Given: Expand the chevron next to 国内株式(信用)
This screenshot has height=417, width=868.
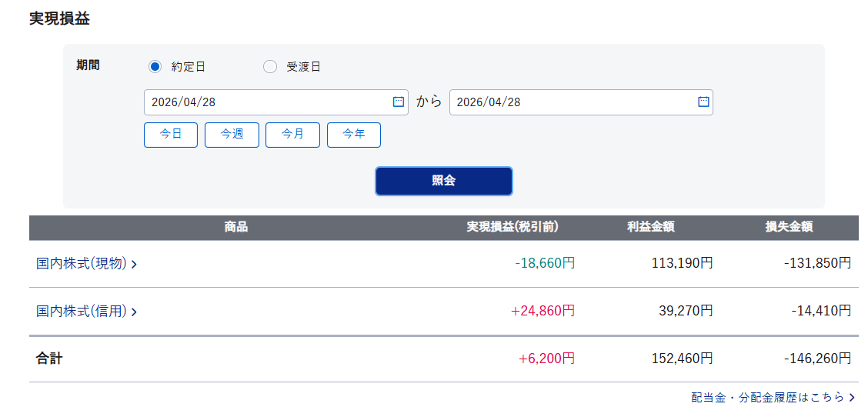Looking at the screenshot, I should [134, 312].
